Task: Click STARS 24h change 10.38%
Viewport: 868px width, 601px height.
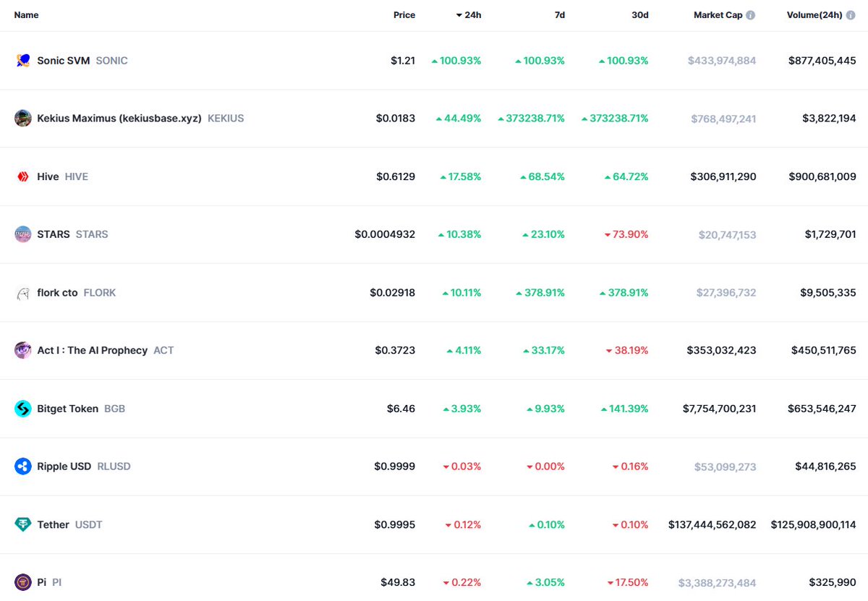Action: tap(459, 234)
